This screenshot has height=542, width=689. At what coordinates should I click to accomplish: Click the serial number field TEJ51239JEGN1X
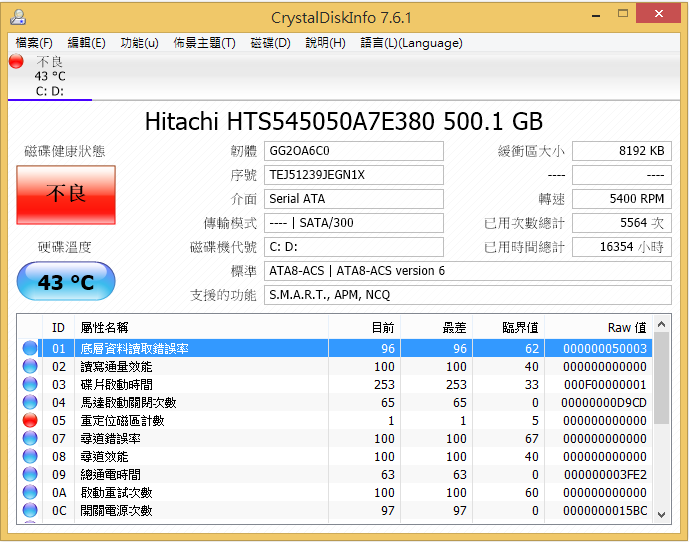(x=354, y=175)
